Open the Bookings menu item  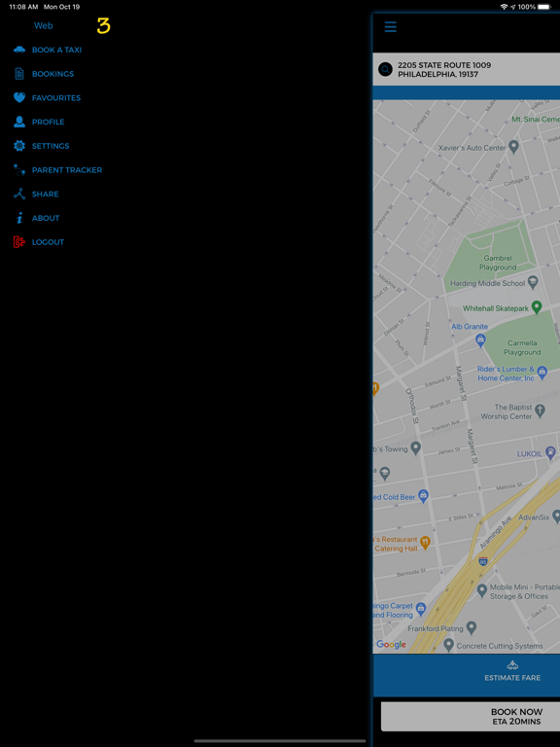(x=52, y=74)
